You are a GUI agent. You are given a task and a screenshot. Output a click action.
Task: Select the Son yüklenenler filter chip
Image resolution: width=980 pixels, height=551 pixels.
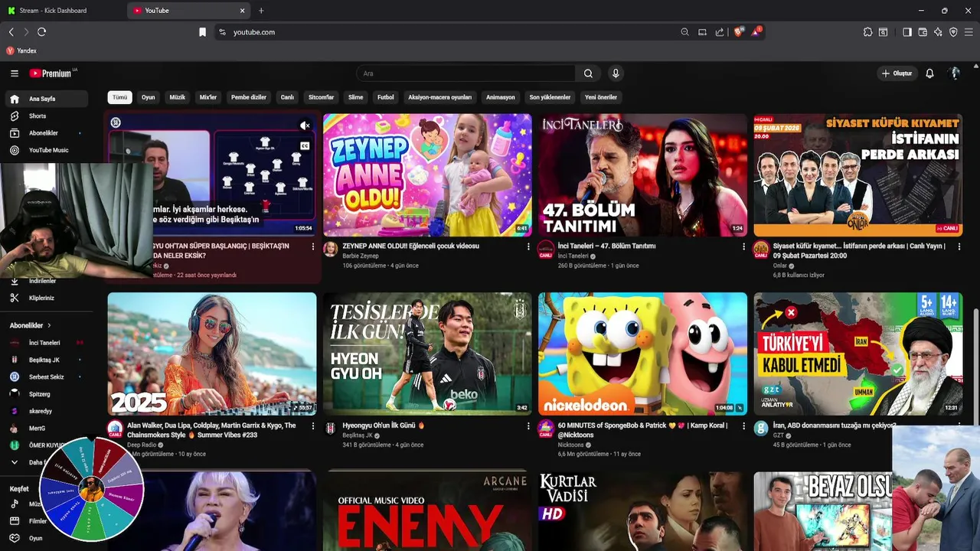[x=550, y=97]
